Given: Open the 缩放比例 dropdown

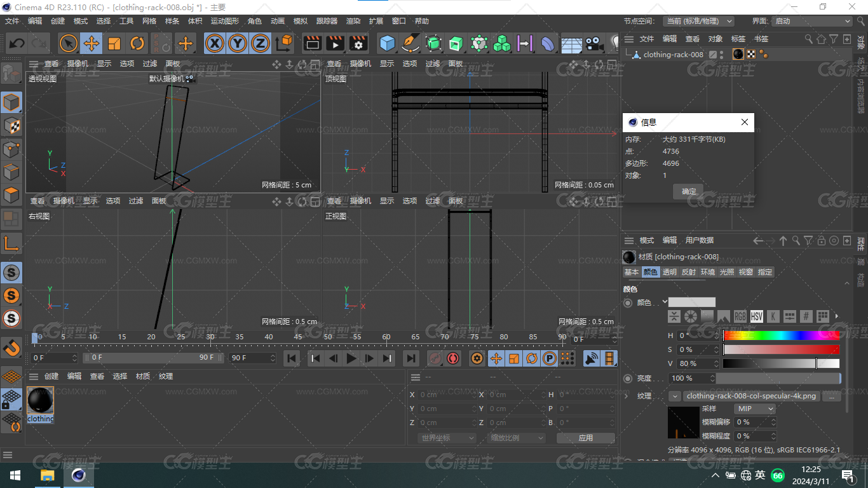Looking at the screenshot, I should click(x=517, y=438).
